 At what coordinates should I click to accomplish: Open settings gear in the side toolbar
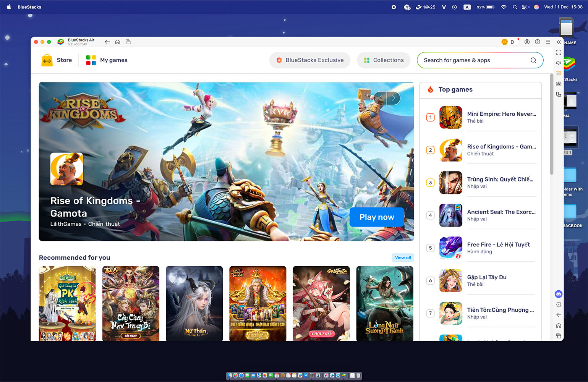pos(559,304)
